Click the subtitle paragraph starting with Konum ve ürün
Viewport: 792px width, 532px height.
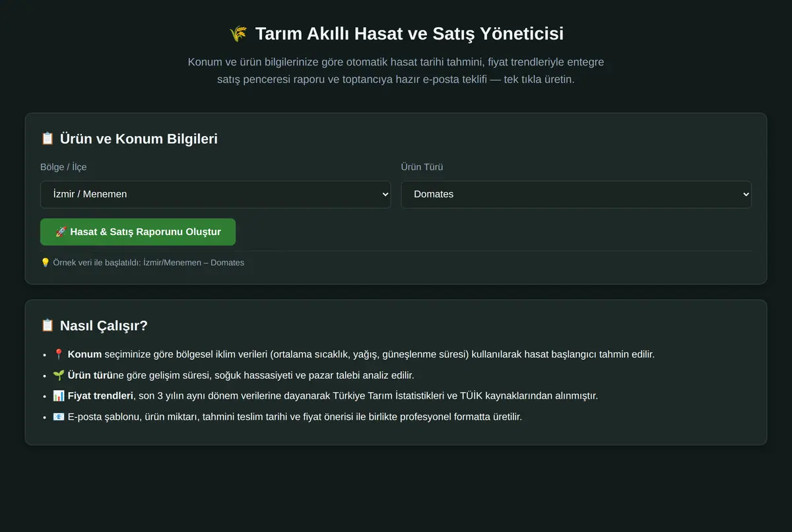click(396, 71)
